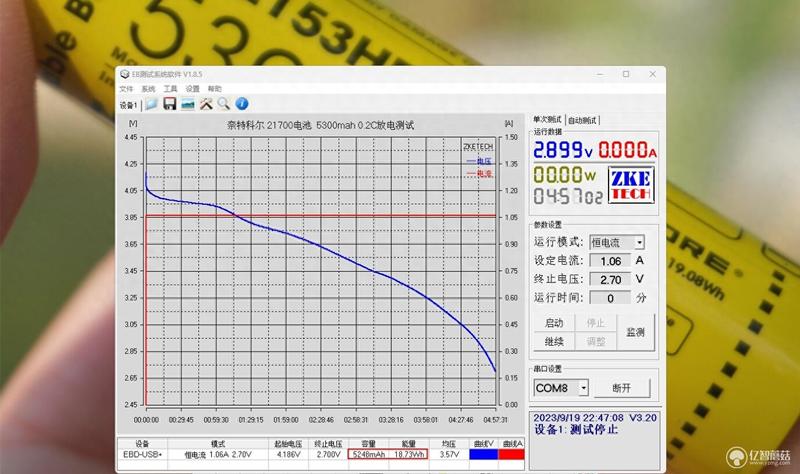Click the 调整 adjust button
The height and width of the screenshot is (474, 800).
click(x=595, y=341)
